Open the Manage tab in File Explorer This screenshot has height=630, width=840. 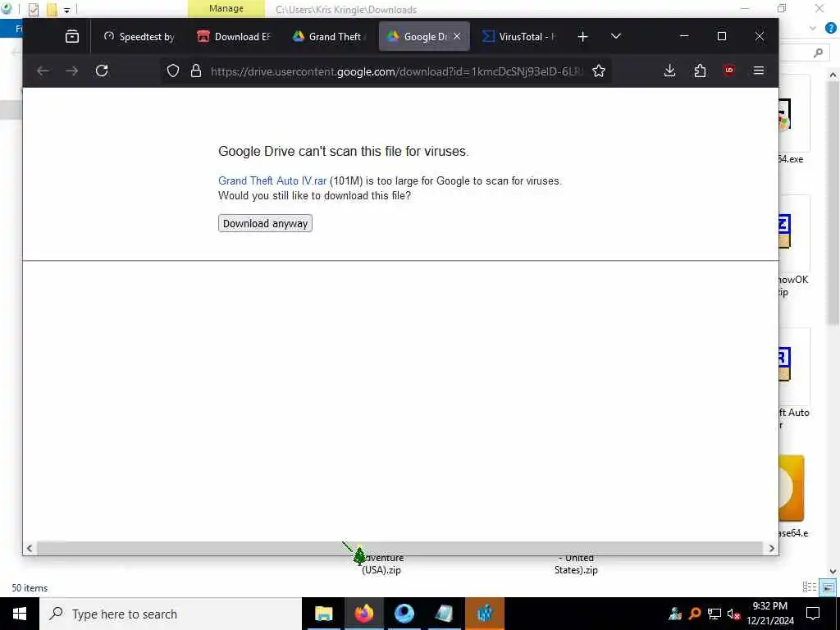226,8
